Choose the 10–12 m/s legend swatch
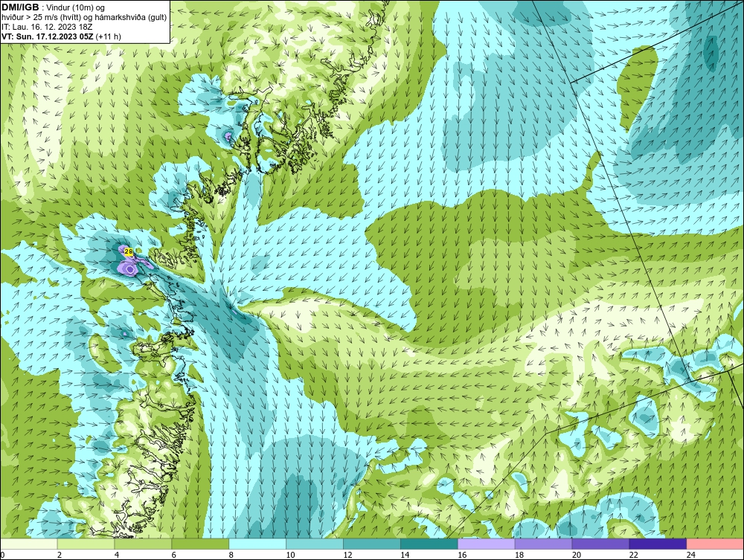This screenshot has width=744, height=560. click(315, 544)
